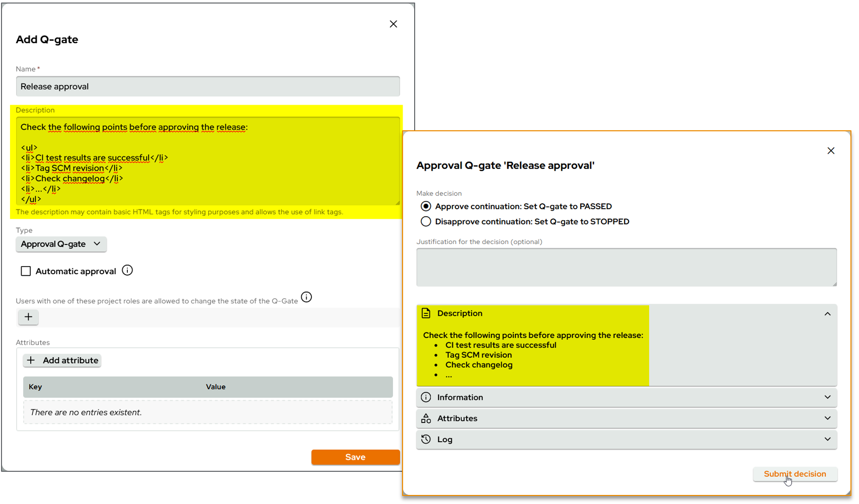Click the info icon next to project roles text

pos(306,297)
